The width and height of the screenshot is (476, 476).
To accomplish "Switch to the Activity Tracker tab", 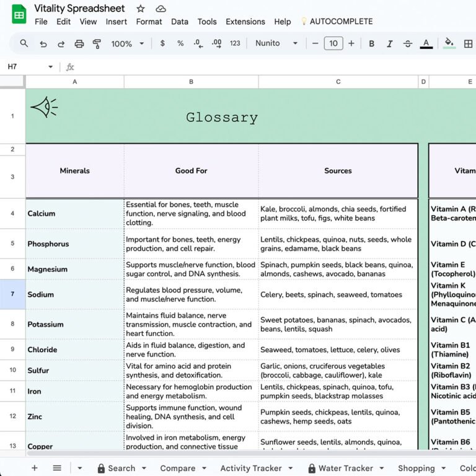I will click(x=251, y=468).
